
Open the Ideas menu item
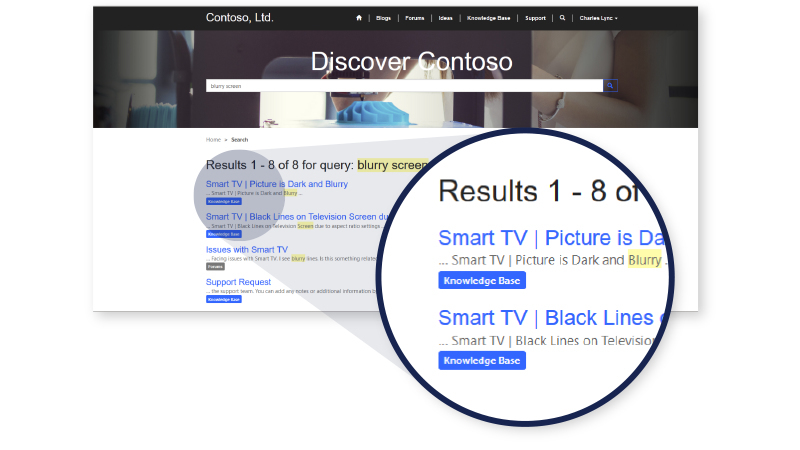445,18
